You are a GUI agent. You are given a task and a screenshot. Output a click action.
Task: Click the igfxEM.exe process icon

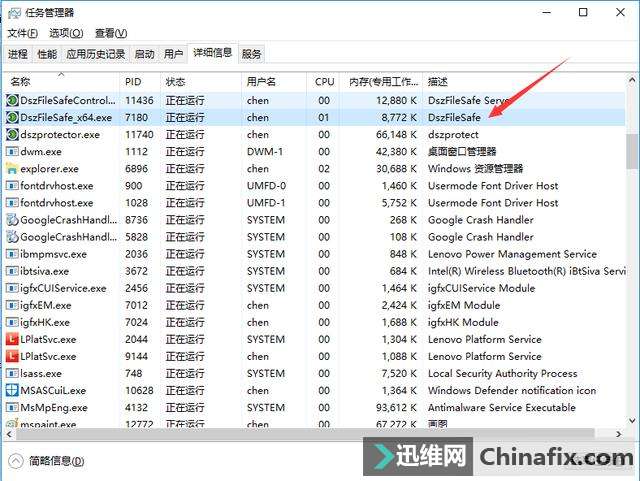12,305
